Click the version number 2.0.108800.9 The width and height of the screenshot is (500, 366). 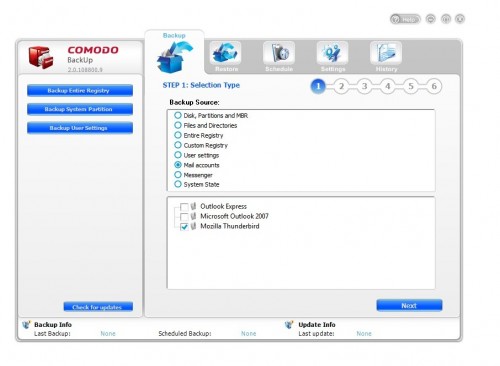click(85, 70)
